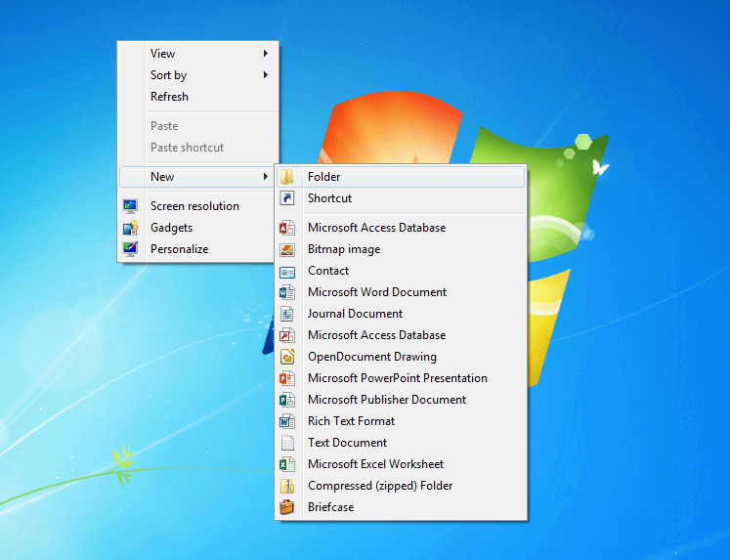This screenshot has width=730, height=560.
Task: Click the Bitmap image paint icon
Action: point(286,249)
